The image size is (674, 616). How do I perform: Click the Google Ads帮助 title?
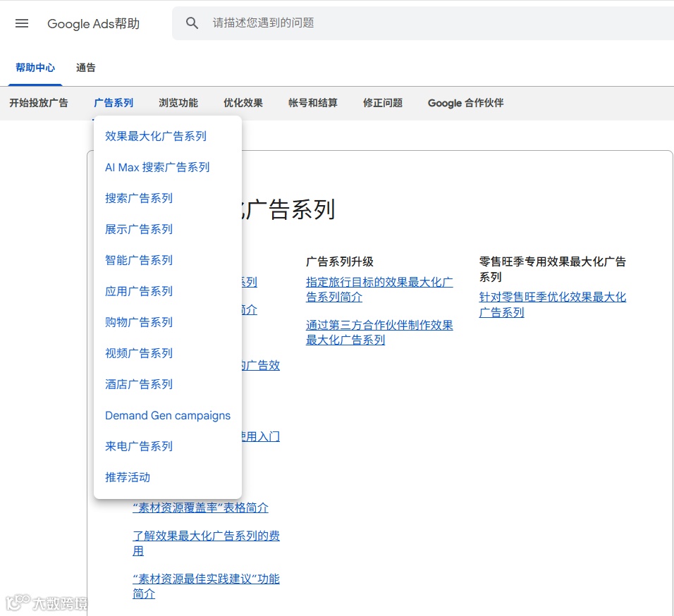pos(93,24)
